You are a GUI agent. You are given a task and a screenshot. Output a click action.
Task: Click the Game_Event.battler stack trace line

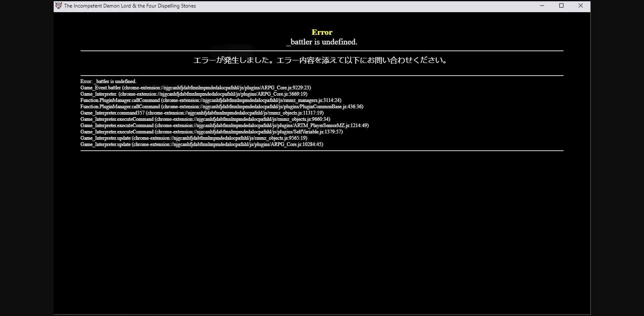pos(195,88)
